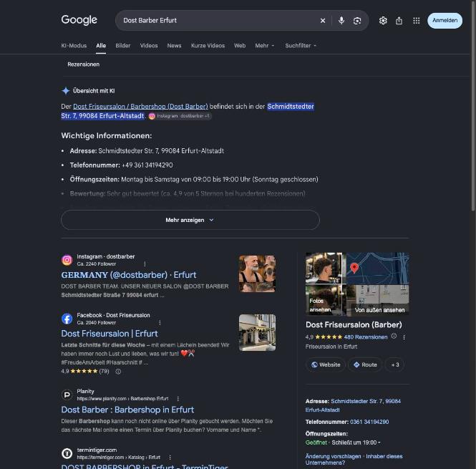Start voice search with microphone icon
The width and height of the screenshot is (476, 469).
pos(341,20)
